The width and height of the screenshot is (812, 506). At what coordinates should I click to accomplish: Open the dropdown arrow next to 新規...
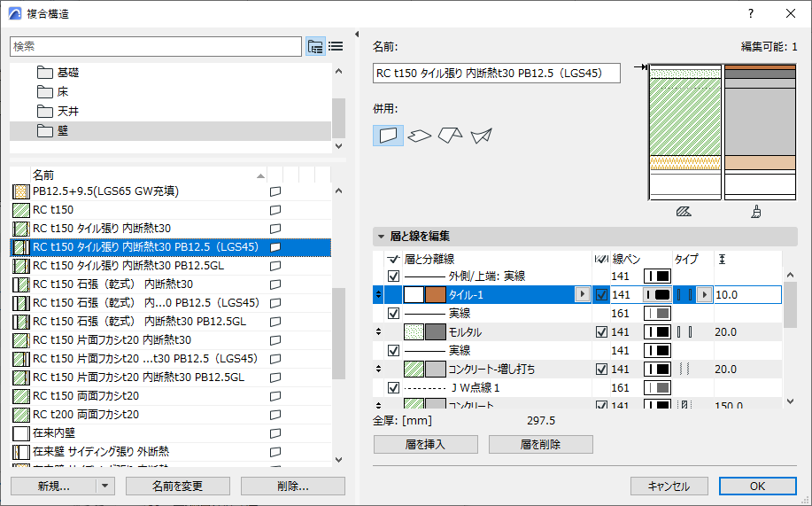[105, 487]
